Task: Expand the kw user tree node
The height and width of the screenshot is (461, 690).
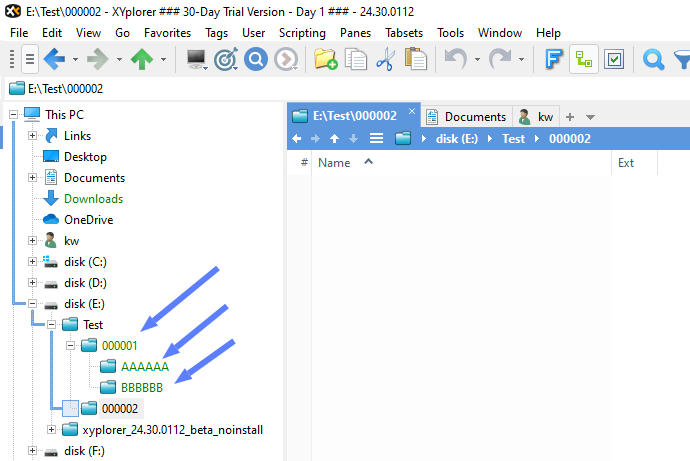Action: [32, 241]
